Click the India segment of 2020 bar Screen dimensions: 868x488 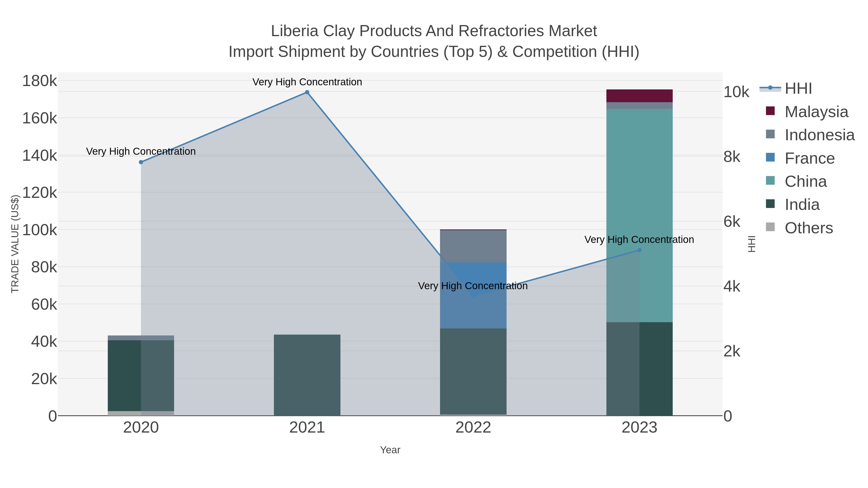pos(141,375)
